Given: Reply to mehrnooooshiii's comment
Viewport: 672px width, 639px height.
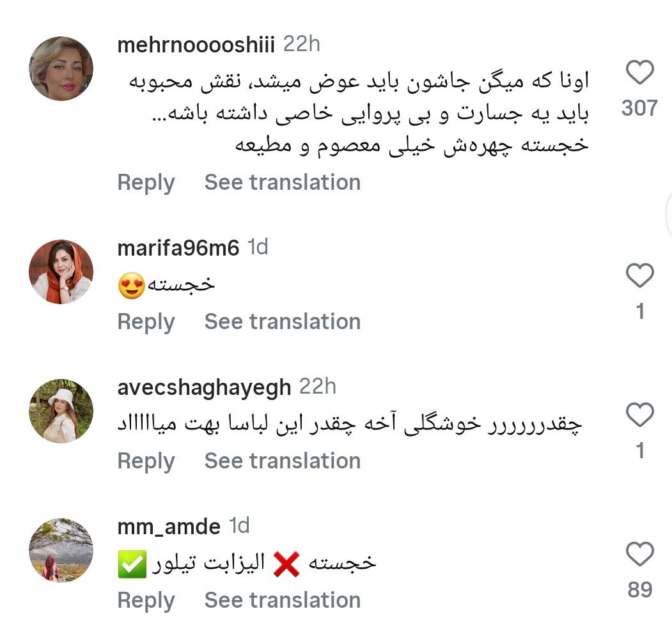Looking at the screenshot, I should 146,183.
